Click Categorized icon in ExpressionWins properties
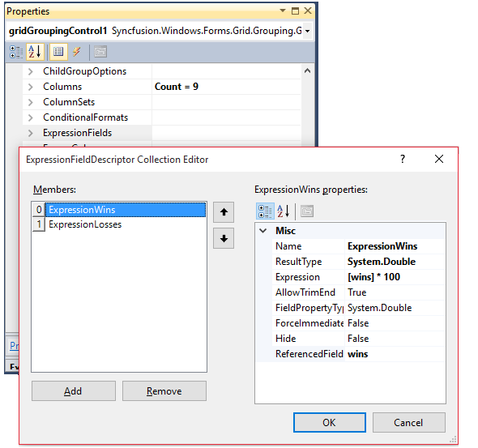Viewport: 478px width, 448px height. 265,211
